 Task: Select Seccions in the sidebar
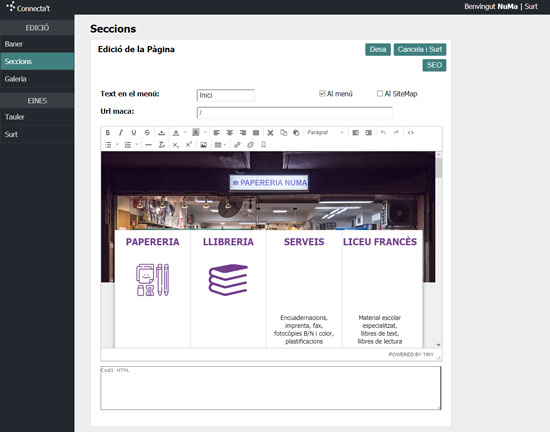pyautogui.click(x=37, y=61)
